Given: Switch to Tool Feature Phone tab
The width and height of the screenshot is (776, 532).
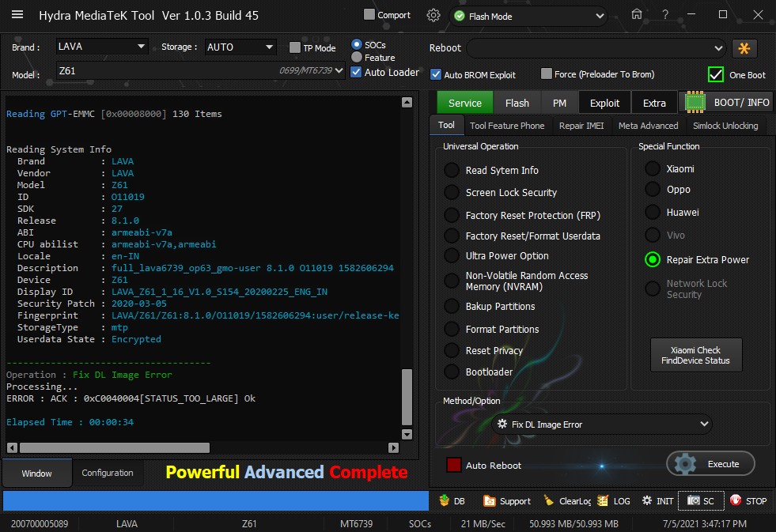Looking at the screenshot, I should pyautogui.click(x=507, y=126).
